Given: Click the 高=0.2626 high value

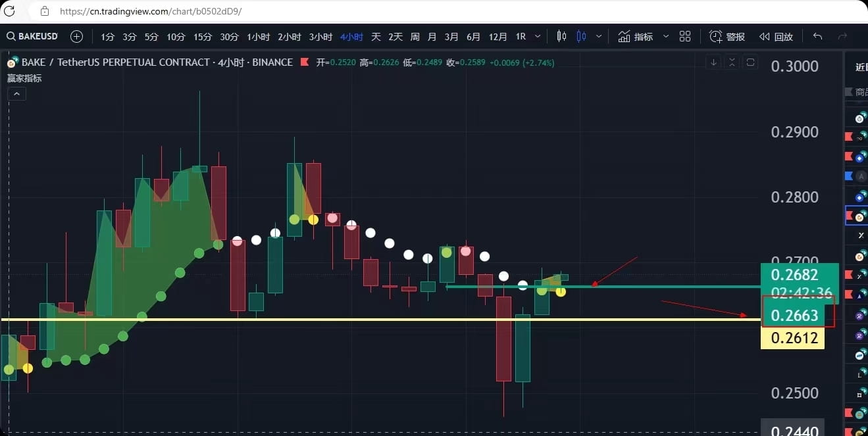Looking at the screenshot, I should (x=380, y=63).
